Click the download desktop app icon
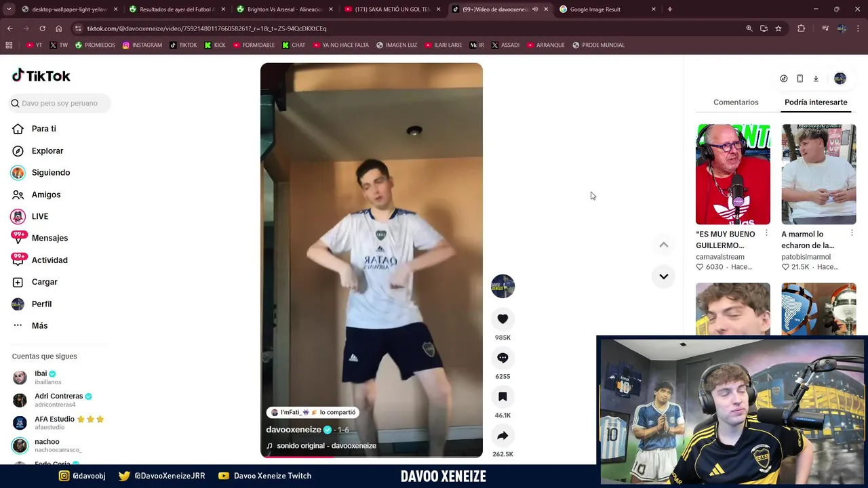Viewport: 868px width, 488px height. [x=816, y=79]
